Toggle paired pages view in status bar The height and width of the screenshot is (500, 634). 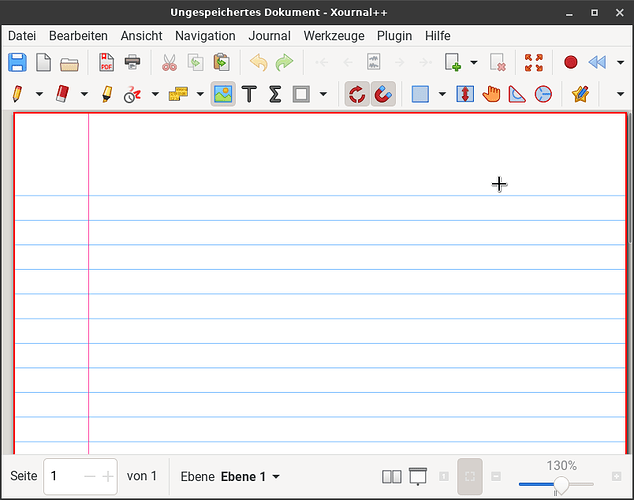tap(392, 477)
